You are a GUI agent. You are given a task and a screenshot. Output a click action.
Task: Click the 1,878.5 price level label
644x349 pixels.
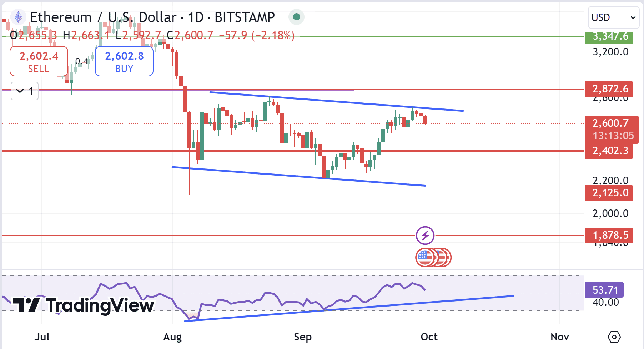(x=609, y=236)
